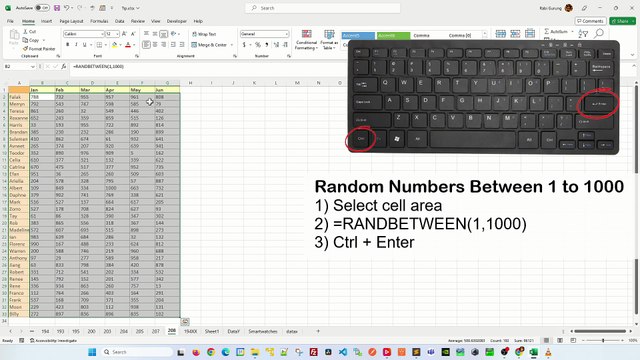Click the Insert cells icon
Image resolution: width=640 pixels, height=360 pixels.
500,34
